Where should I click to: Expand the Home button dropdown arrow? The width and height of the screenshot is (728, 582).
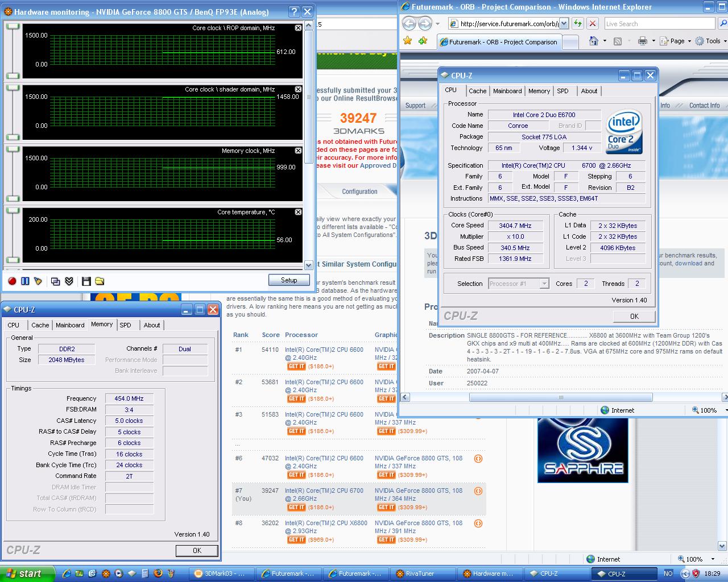click(605, 41)
